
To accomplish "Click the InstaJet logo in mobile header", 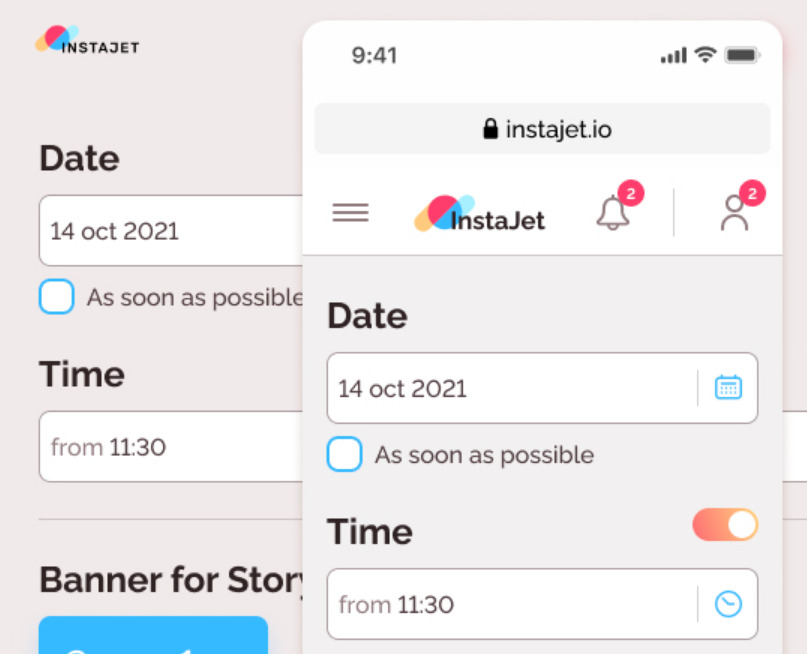I will [480, 213].
